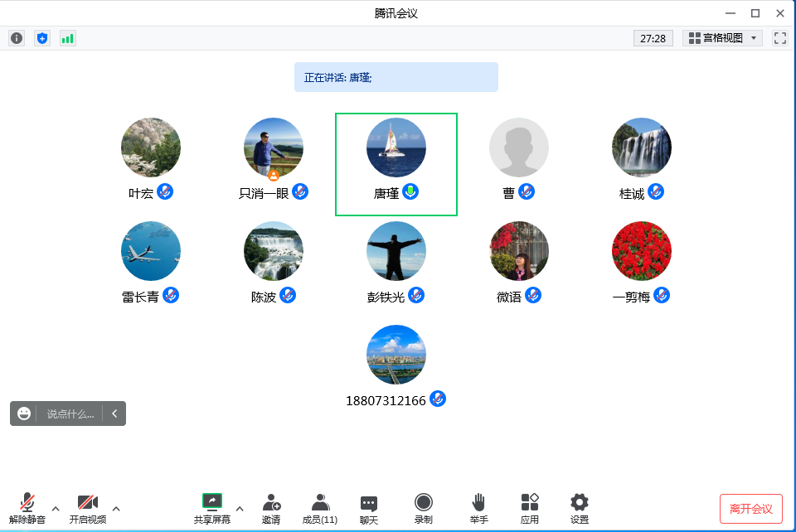Open the 邀请 invite panel
The image size is (796, 532).
click(271, 509)
